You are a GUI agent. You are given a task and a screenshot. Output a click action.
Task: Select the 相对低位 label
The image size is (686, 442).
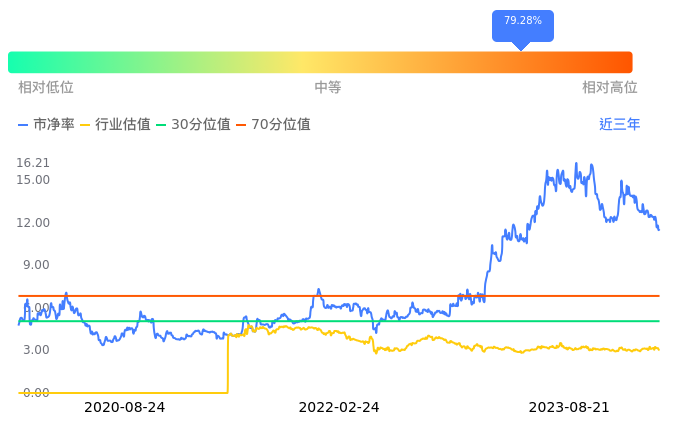point(46,88)
